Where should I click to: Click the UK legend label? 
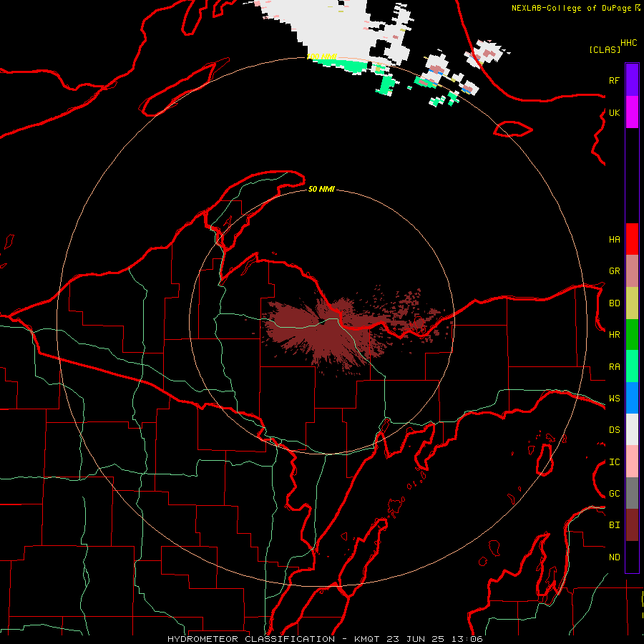point(614,112)
